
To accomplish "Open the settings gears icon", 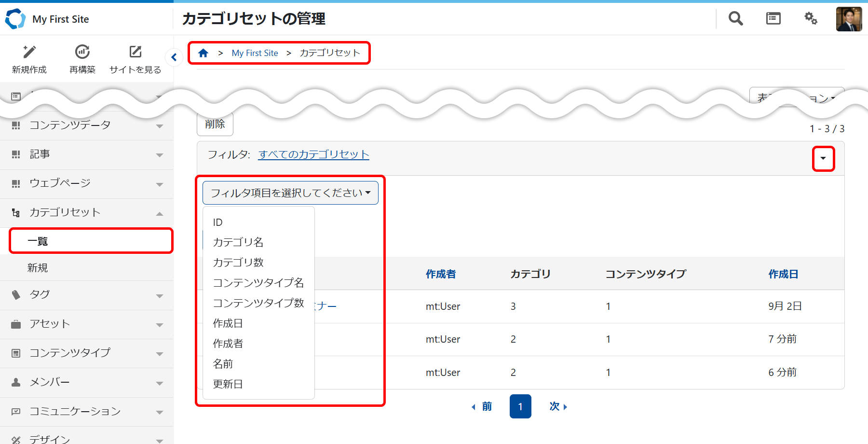I will [x=811, y=19].
